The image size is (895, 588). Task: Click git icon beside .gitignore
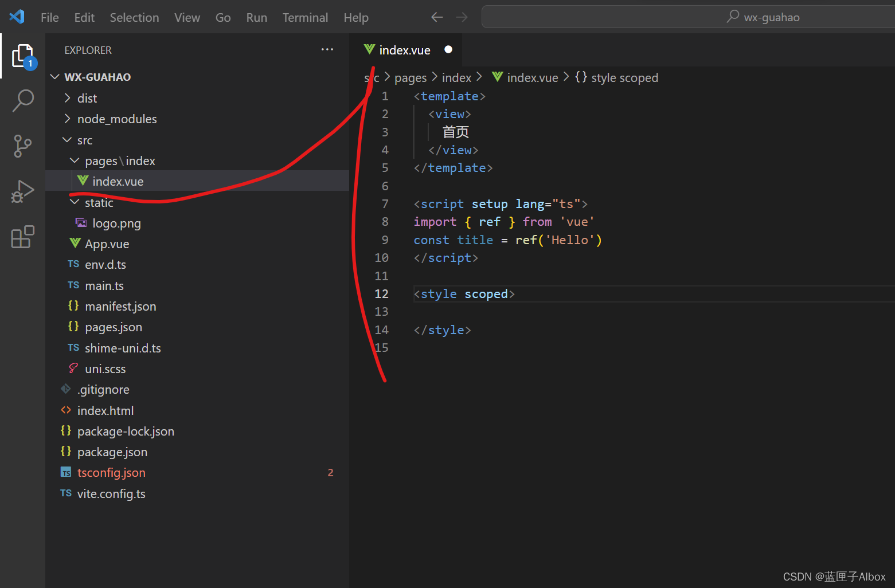click(66, 389)
